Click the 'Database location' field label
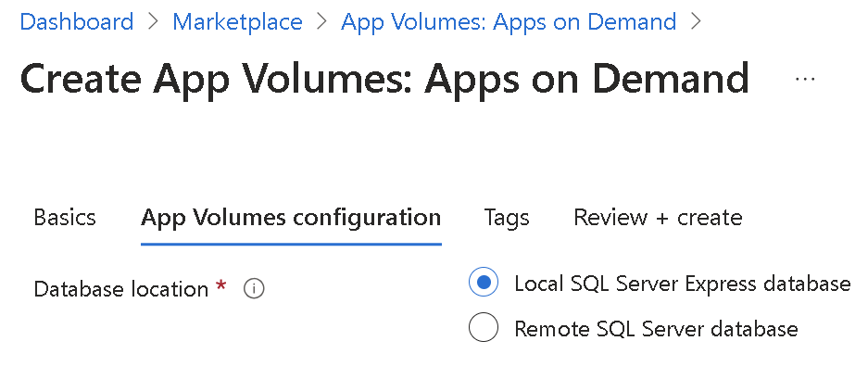This screenshot has height=379, width=868. [x=121, y=289]
